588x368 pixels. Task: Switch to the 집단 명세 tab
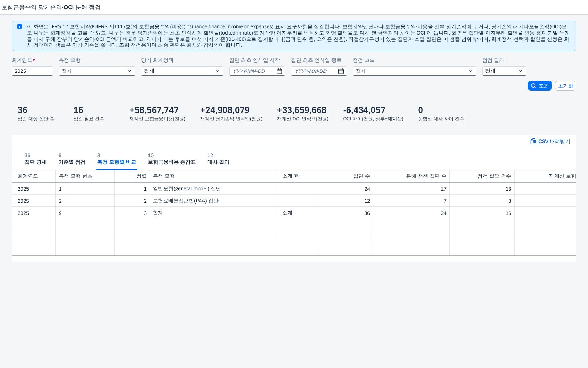35,159
